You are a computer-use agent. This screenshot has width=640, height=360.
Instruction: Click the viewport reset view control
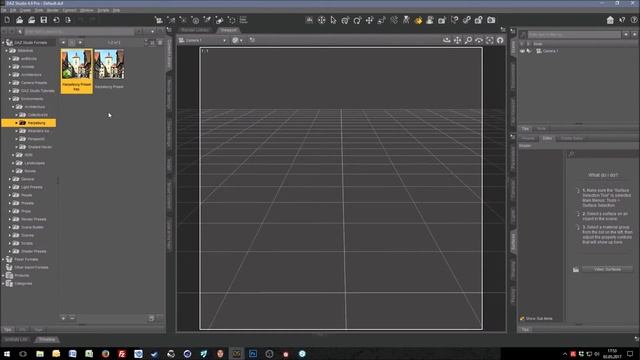(500, 40)
